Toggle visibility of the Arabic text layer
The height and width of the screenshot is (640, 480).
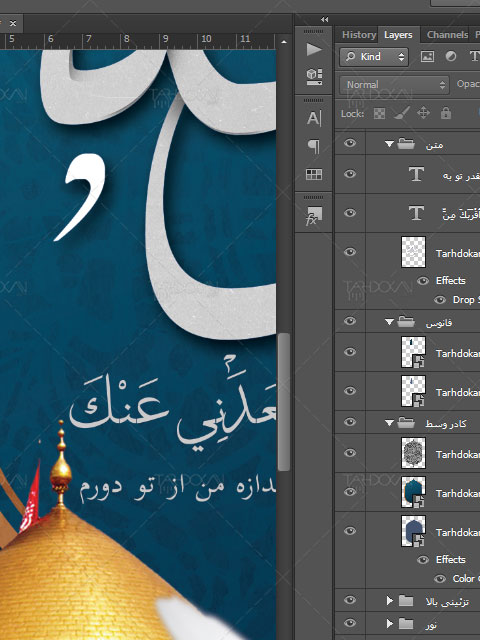coord(350,213)
